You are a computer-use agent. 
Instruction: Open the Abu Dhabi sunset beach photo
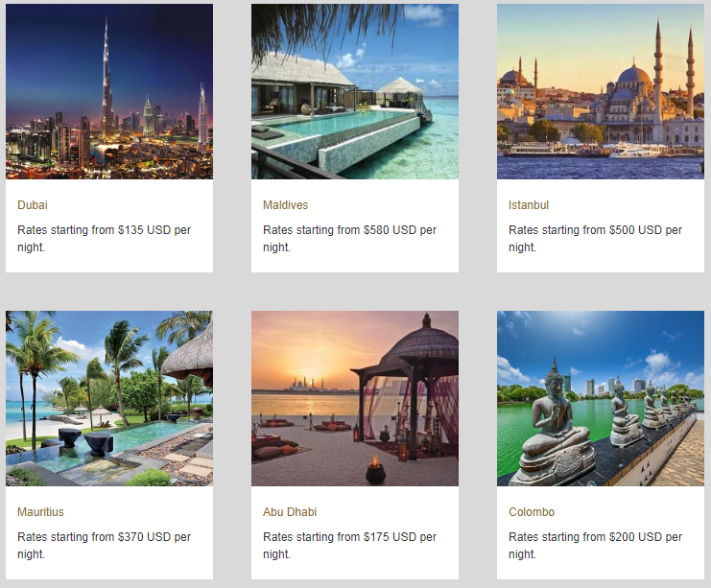[x=355, y=398]
